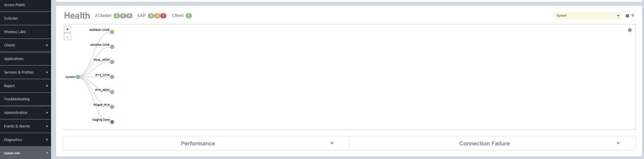Open the map settings gear icon

pyautogui.click(x=630, y=30)
